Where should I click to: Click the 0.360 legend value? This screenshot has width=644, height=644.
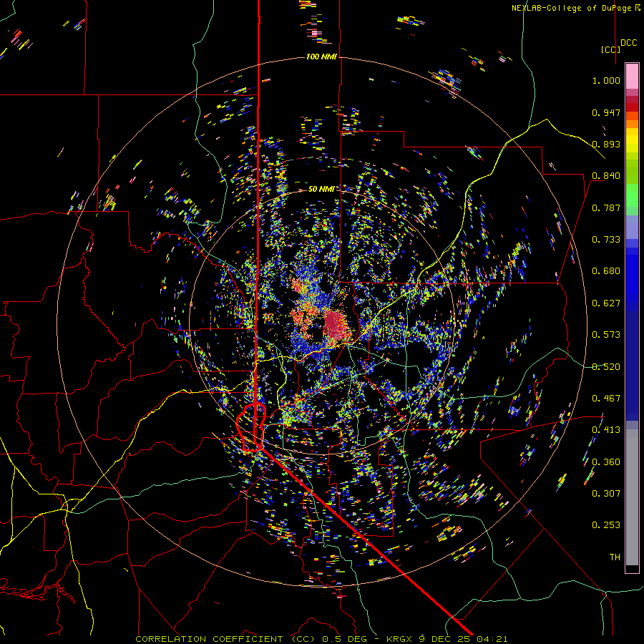click(606, 462)
